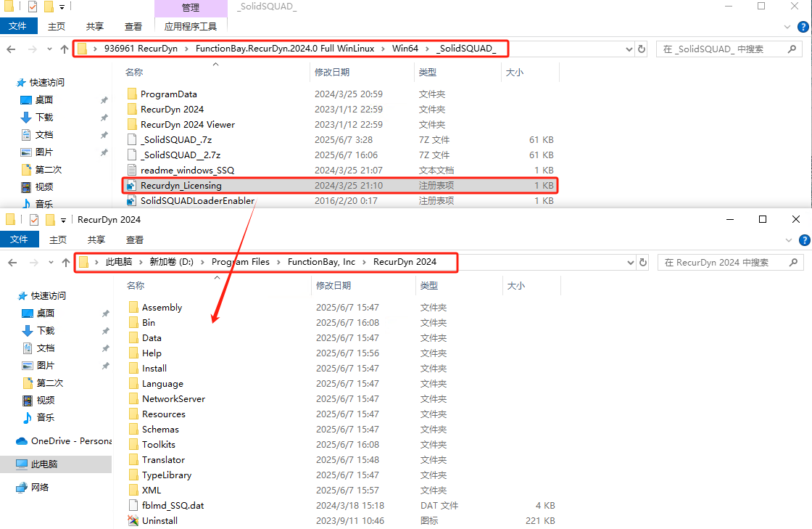The height and width of the screenshot is (529, 812).
Task: Select the ProgramData folder icon
Action: 133,94
